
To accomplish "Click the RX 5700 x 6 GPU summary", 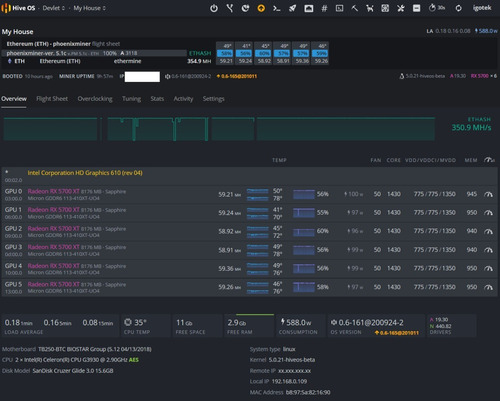I will pos(484,76).
